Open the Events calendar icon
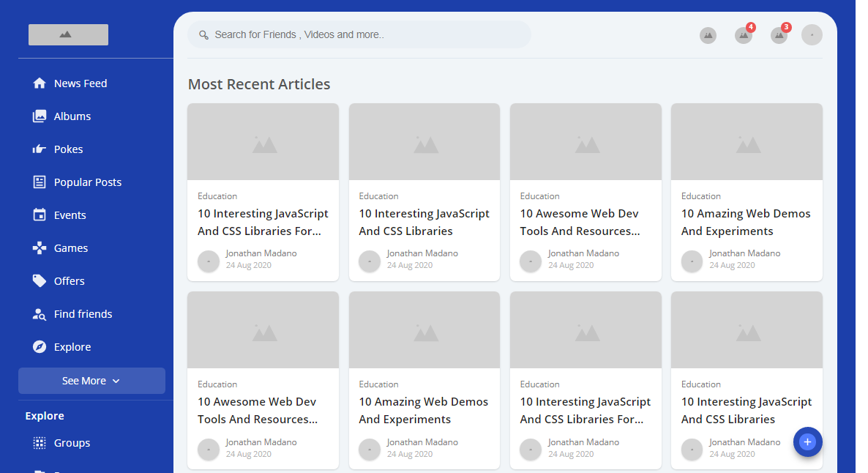The width and height of the screenshot is (868, 473). 40,215
